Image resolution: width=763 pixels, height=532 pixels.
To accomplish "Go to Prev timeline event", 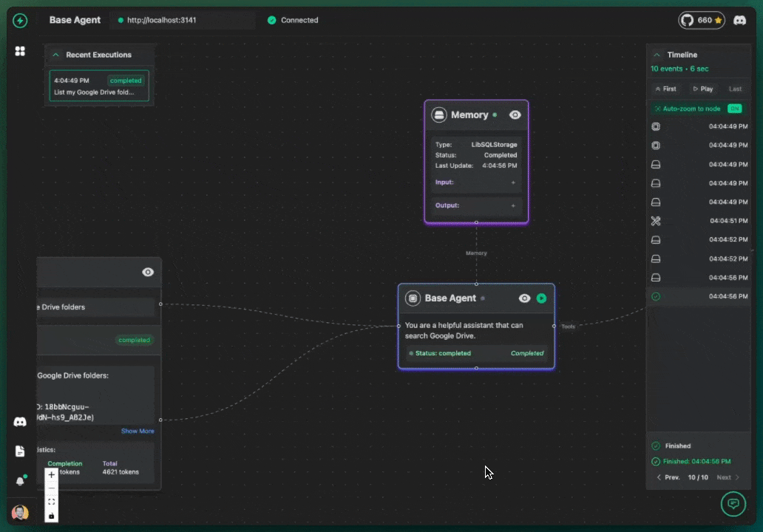I will (668, 477).
